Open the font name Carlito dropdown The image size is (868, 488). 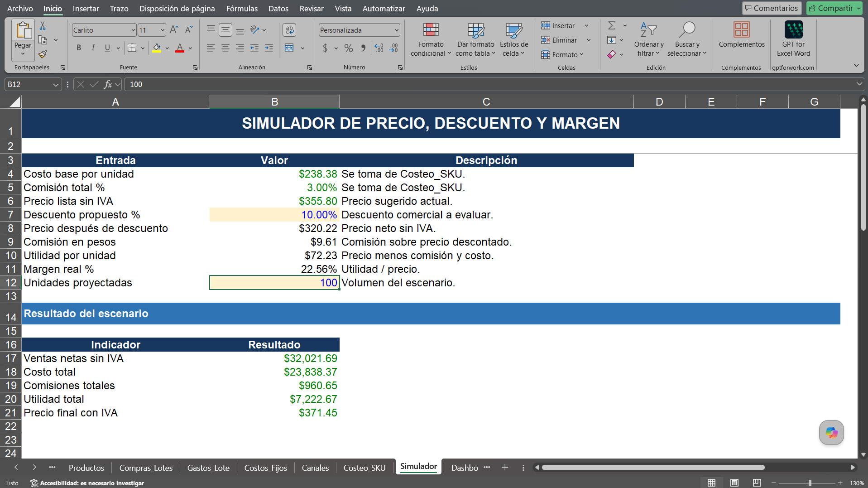pos(133,30)
